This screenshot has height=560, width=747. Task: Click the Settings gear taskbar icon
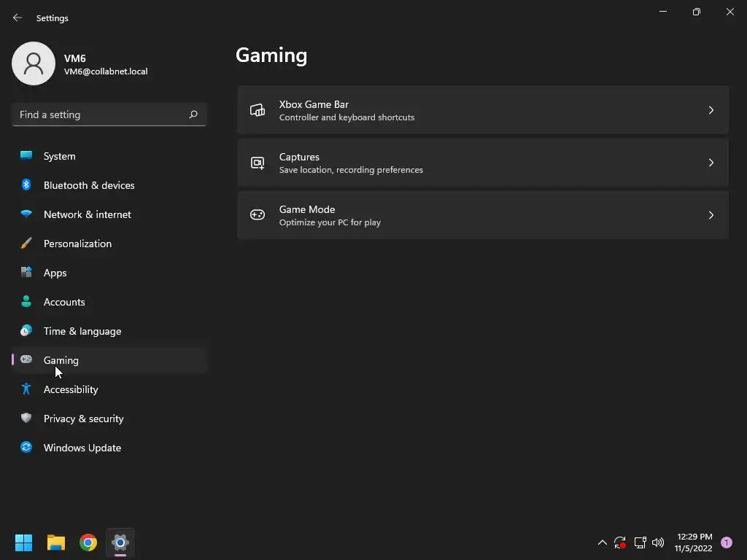click(120, 542)
